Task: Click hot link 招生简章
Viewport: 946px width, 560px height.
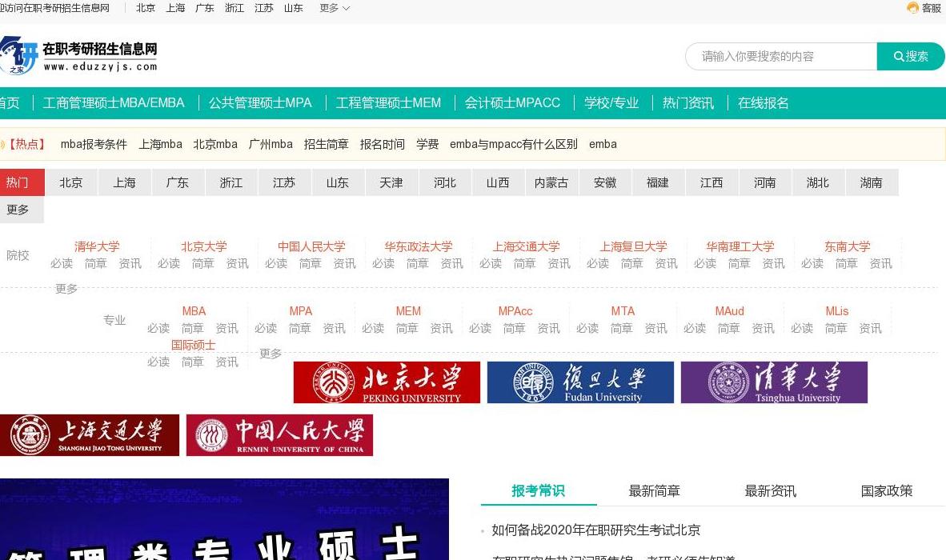Action: click(x=327, y=144)
